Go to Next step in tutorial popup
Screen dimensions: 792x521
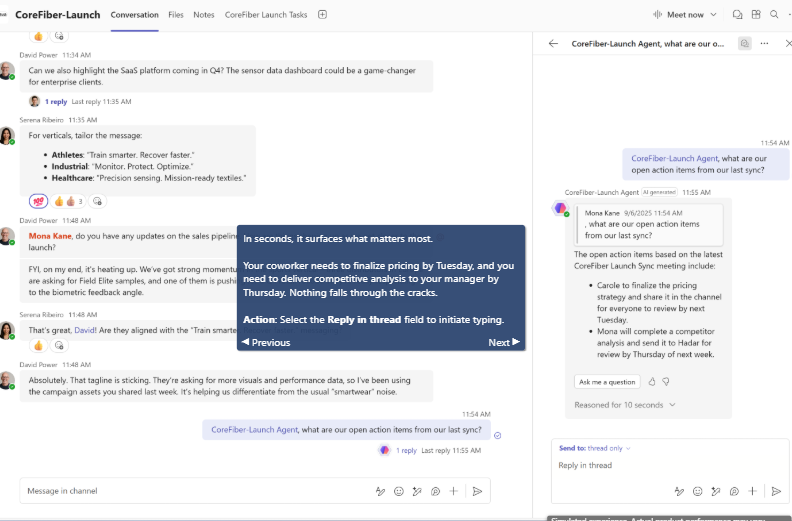coord(503,342)
